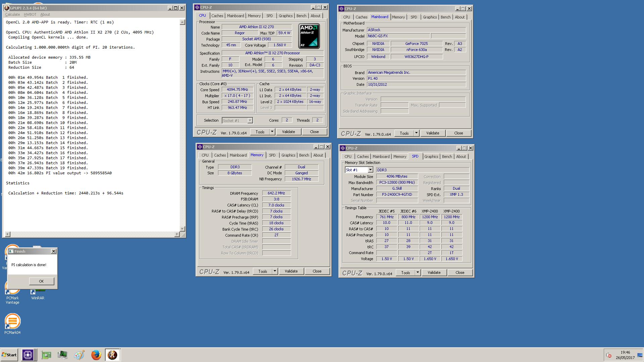644x362 pixels.
Task: Open Firefox from the taskbar
Action: 96,355
